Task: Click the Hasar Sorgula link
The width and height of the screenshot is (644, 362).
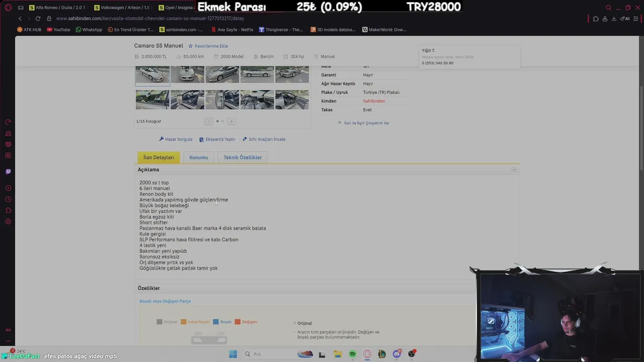Action: click(x=176, y=139)
